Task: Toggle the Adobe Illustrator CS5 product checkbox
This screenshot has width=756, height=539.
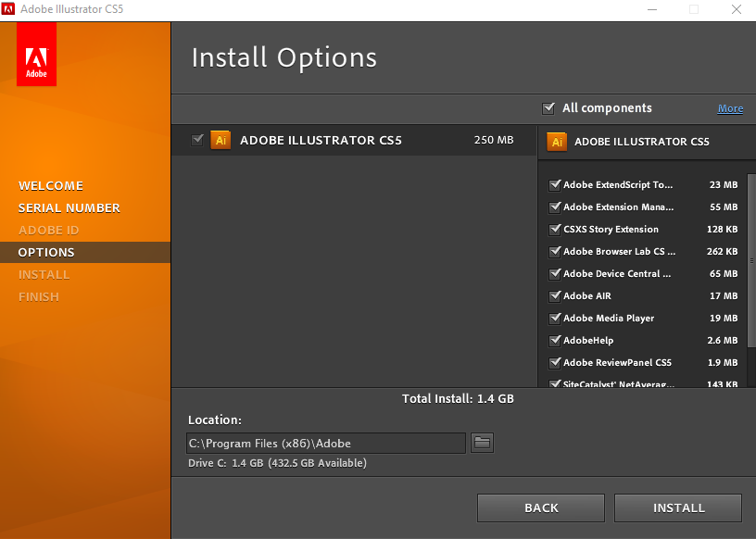Action: pos(197,140)
